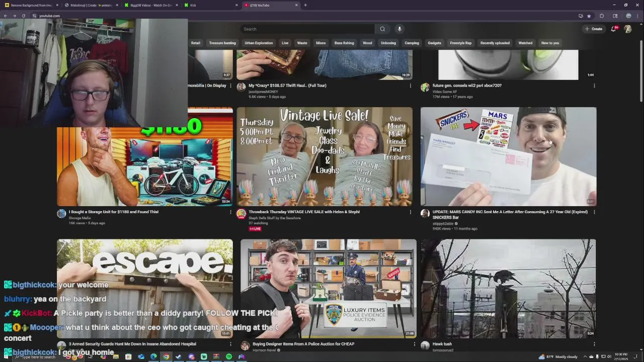Open Microsoft Edge from the taskbar

(x=153, y=357)
